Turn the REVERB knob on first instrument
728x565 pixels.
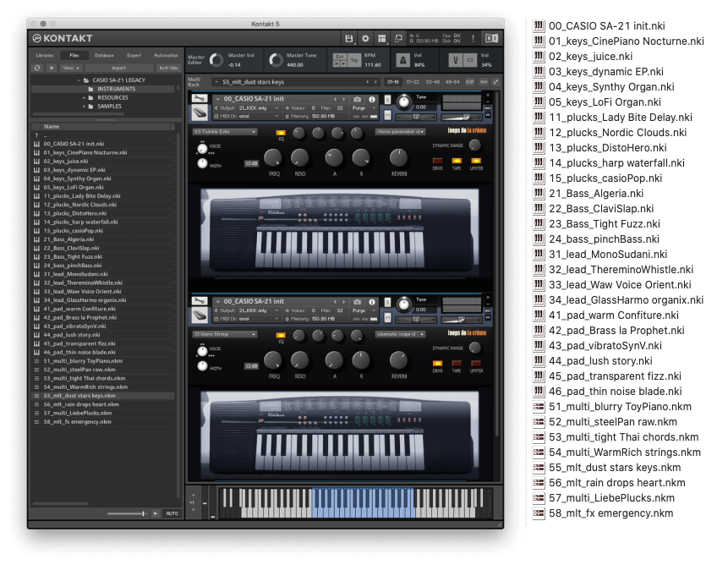pos(398,158)
